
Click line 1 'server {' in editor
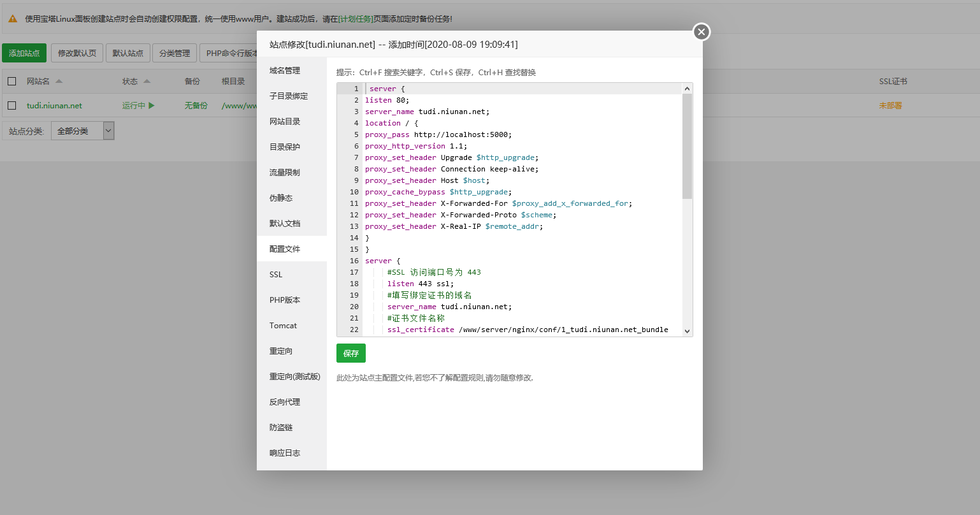pos(387,89)
